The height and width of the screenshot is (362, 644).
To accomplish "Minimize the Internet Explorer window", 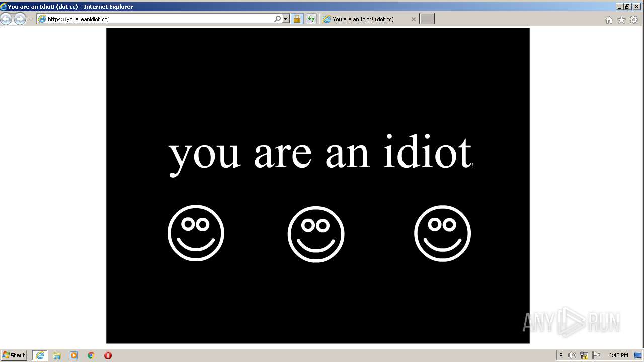I will click(x=619, y=7).
